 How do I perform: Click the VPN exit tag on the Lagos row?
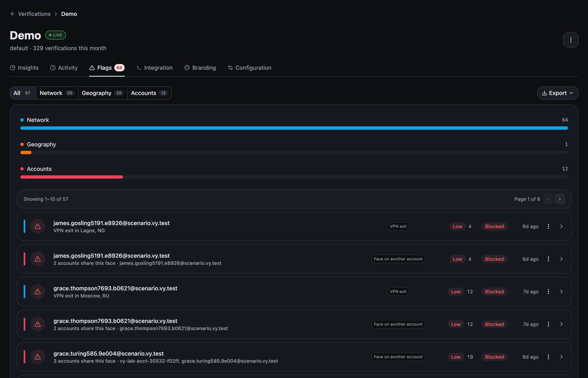click(x=398, y=226)
